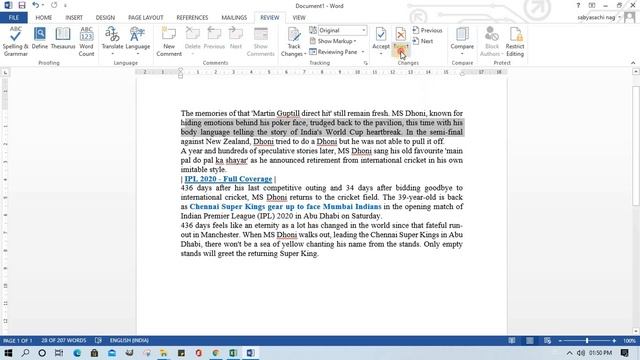Switch to Read Mode view

(512, 340)
